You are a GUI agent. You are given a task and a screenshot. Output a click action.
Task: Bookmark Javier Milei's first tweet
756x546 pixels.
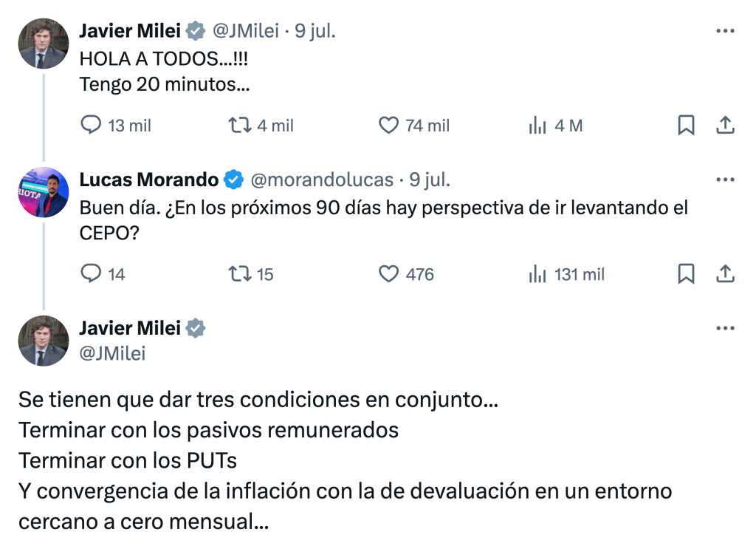pyautogui.click(x=686, y=126)
